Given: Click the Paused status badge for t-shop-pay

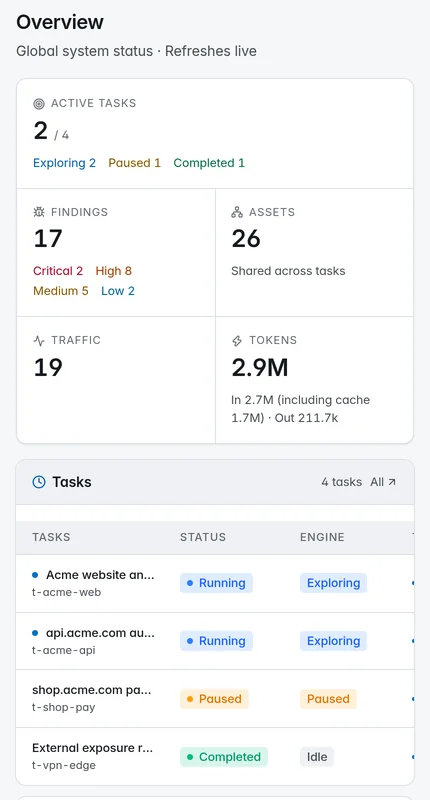Looking at the screenshot, I should (214, 699).
